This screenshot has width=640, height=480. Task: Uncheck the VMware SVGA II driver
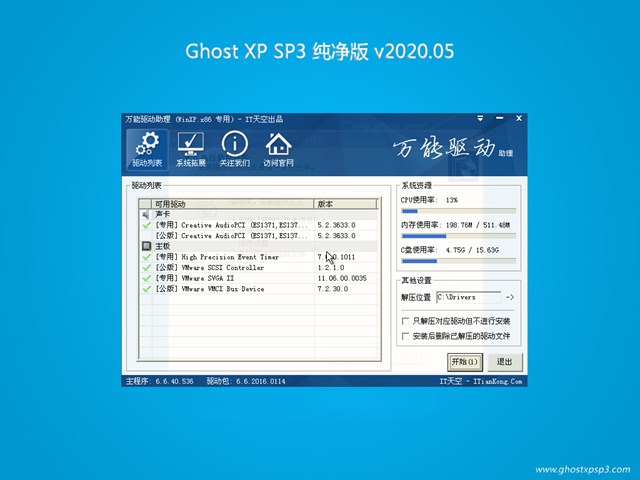pyautogui.click(x=146, y=278)
